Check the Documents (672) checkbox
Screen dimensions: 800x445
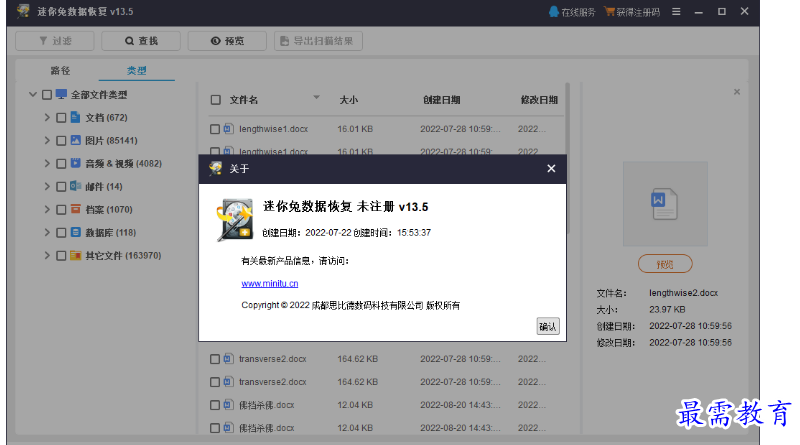[61, 118]
